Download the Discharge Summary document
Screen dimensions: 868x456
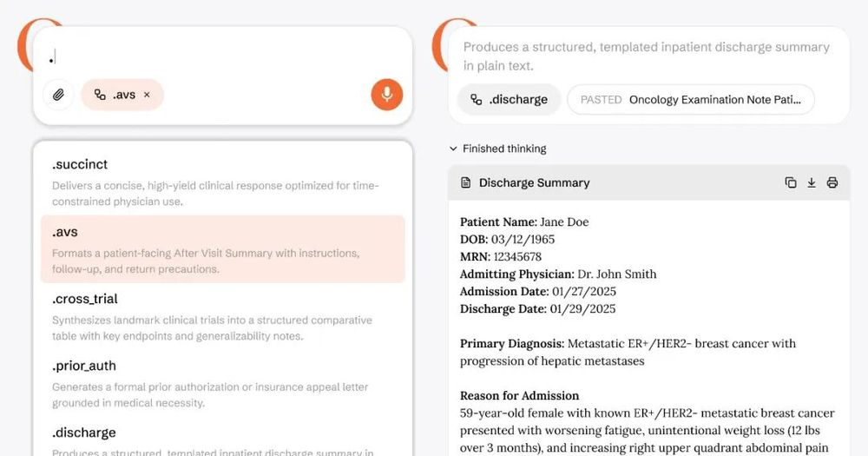(812, 182)
